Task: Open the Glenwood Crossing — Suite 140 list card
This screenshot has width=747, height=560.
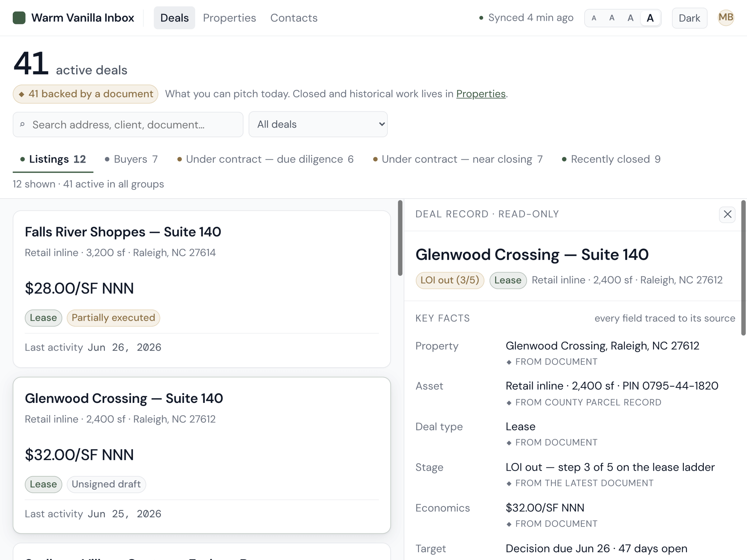Action: coord(202,455)
